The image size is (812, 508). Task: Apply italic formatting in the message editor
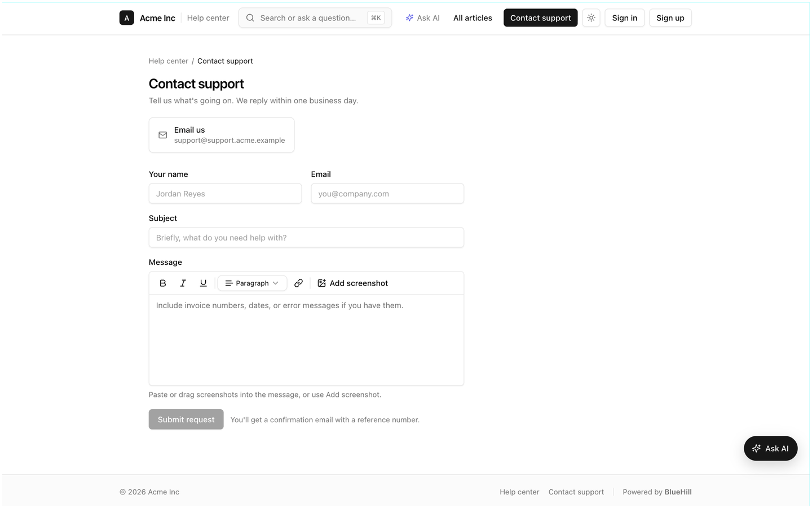point(183,283)
